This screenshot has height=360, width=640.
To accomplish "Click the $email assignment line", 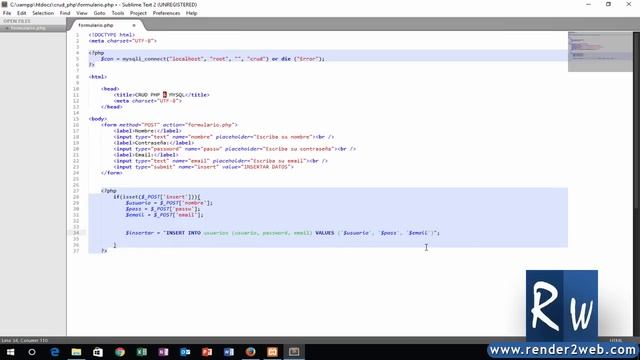I will coord(164,215).
